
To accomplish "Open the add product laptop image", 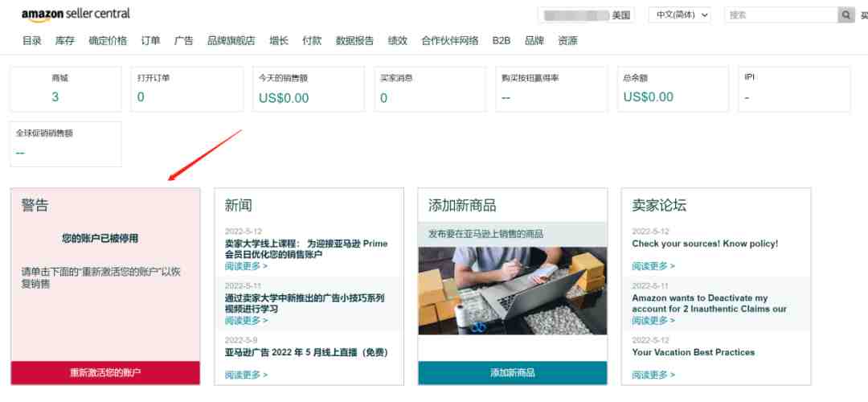I will point(513,290).
